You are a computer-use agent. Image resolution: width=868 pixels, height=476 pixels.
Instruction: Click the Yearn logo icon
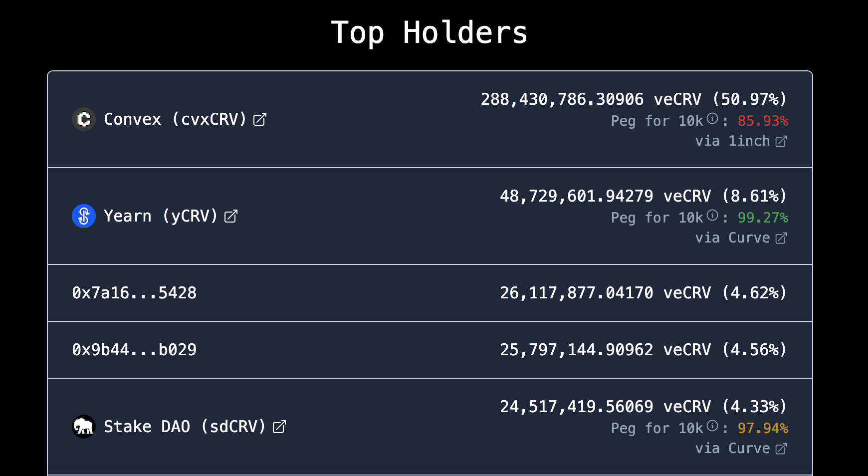click(x=84, y=216)
